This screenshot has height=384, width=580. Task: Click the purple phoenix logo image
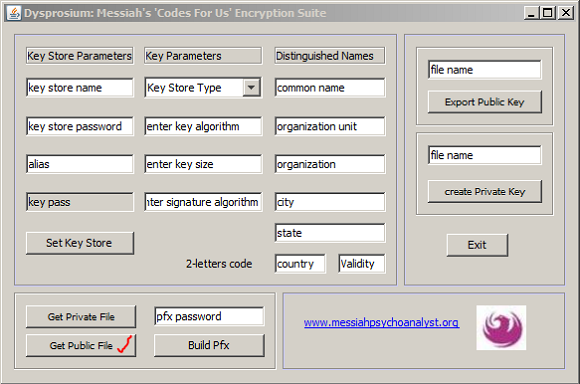point(501,328)
